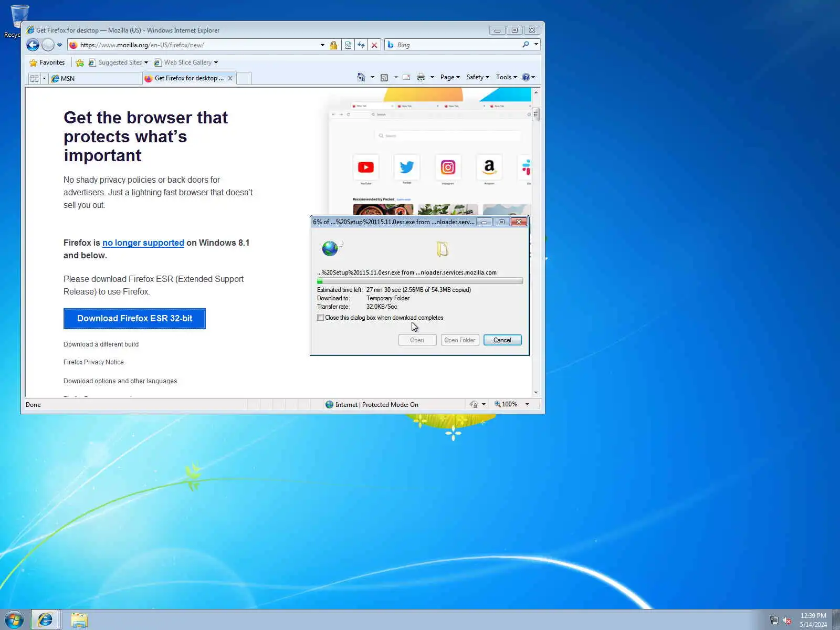The height and width of the screenshot is (630, 840).
Task: Open the Page menu
Action: [450, 77]
